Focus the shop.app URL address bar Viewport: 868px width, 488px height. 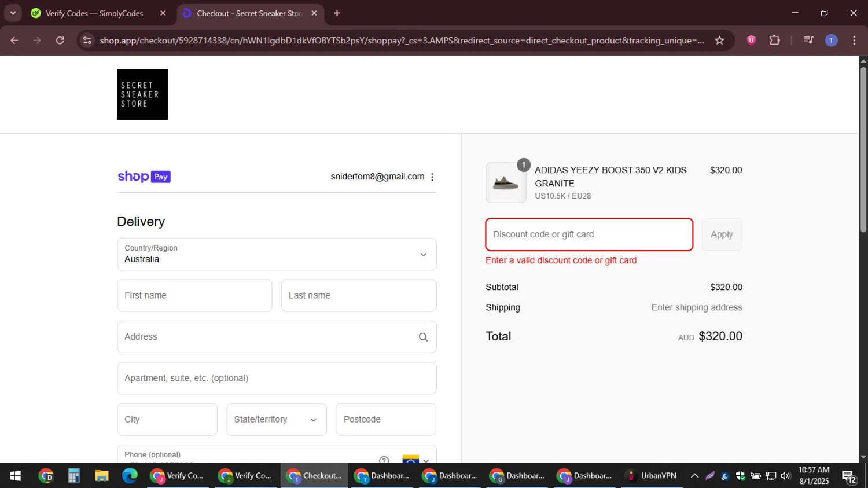[402, 41]
